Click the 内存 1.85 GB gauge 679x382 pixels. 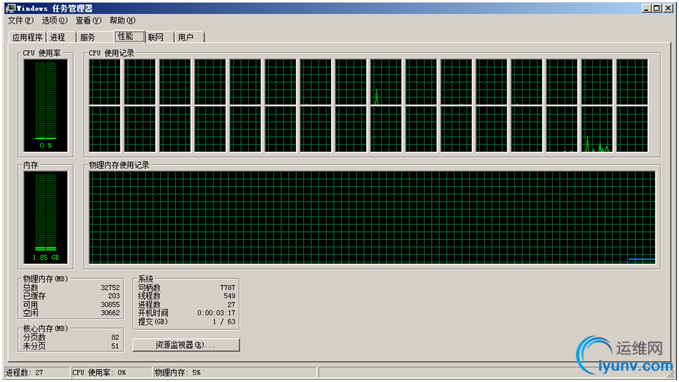point(45,217)
